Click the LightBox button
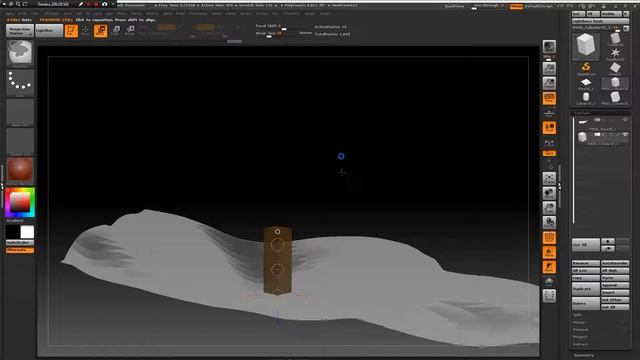The height and width of the screenshot is (360, 640). 49,31
